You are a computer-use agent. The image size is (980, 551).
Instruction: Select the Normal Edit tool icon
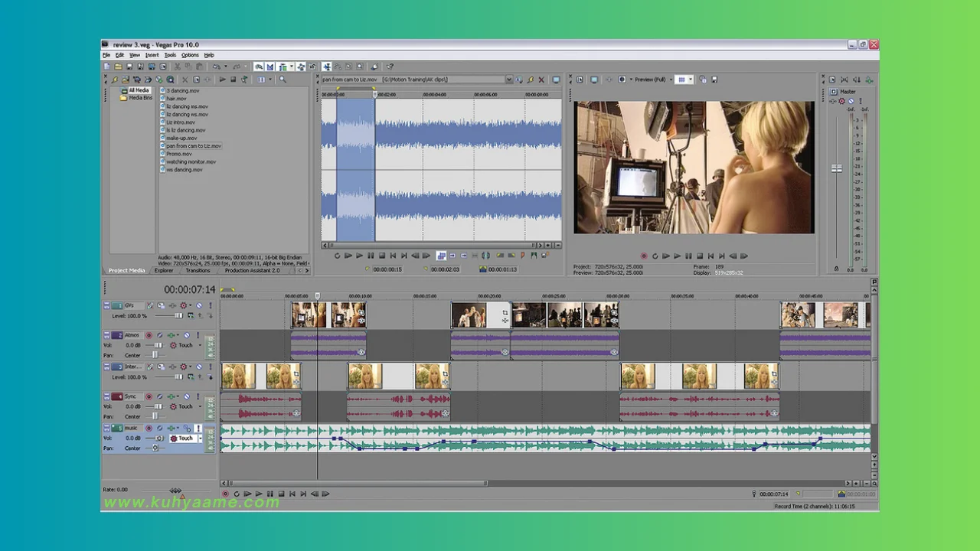pos(327,67)
